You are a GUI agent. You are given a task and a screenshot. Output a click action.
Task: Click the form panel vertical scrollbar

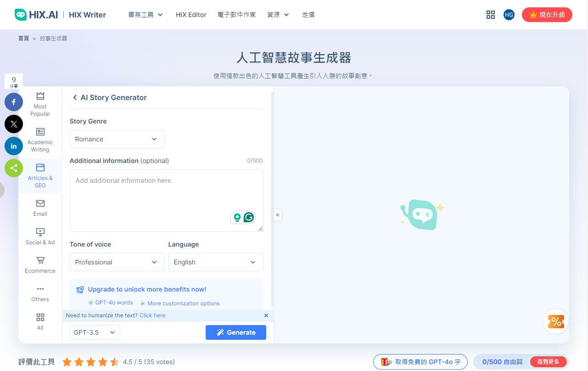272,200
